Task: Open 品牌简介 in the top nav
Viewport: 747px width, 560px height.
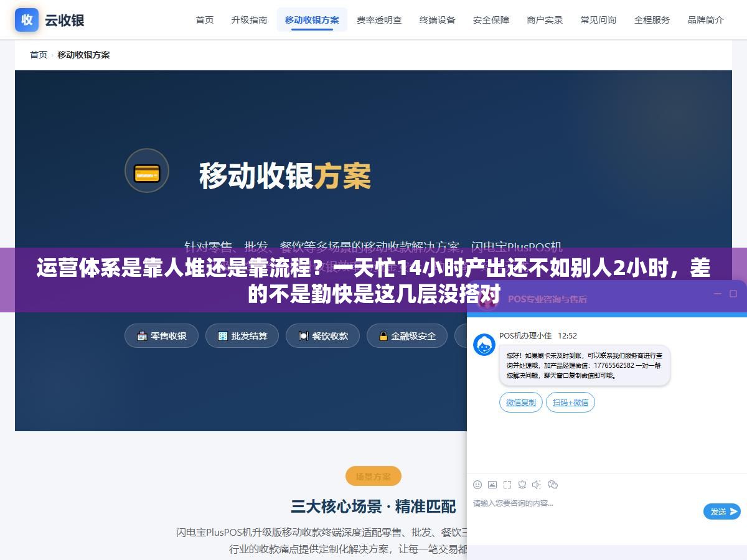Action: pyautogui.click(x=705, y=20)
